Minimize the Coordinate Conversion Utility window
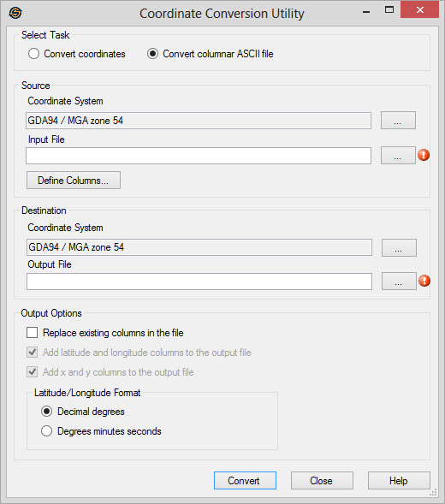445x504 pixels. tap(366, 12)
